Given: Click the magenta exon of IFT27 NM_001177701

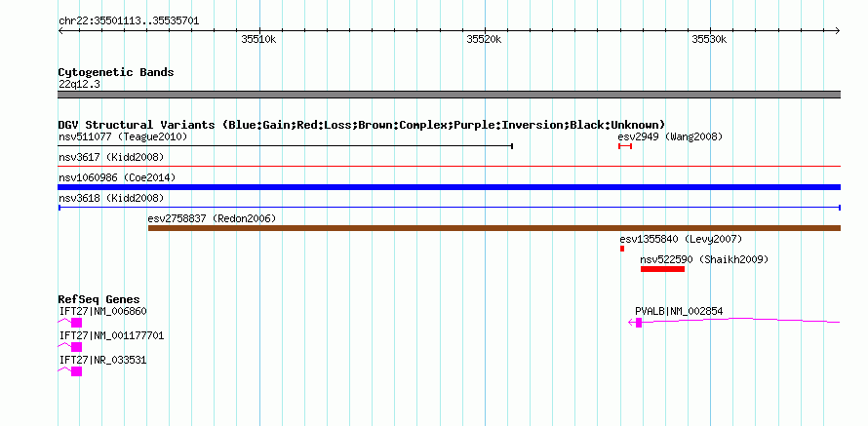Looking at the screenshot, I should (x=76, y=347).
